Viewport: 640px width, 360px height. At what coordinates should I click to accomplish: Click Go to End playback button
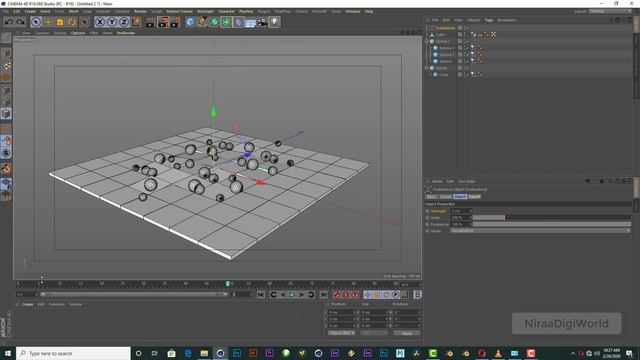[324, 295]
